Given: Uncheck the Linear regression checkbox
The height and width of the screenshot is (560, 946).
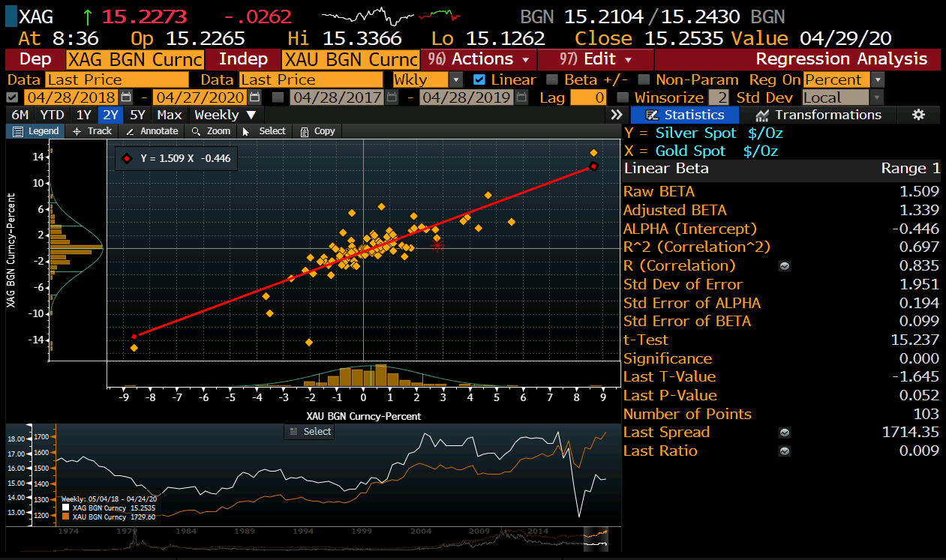Looking at the screenshot, I should point(479,79).
